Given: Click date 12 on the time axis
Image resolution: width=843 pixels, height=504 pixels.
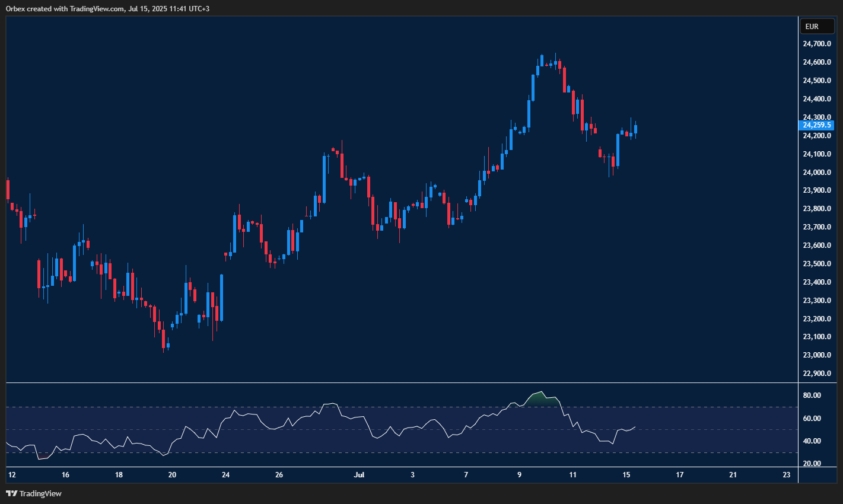Looking at the screenshot, I should click(12, 475).
